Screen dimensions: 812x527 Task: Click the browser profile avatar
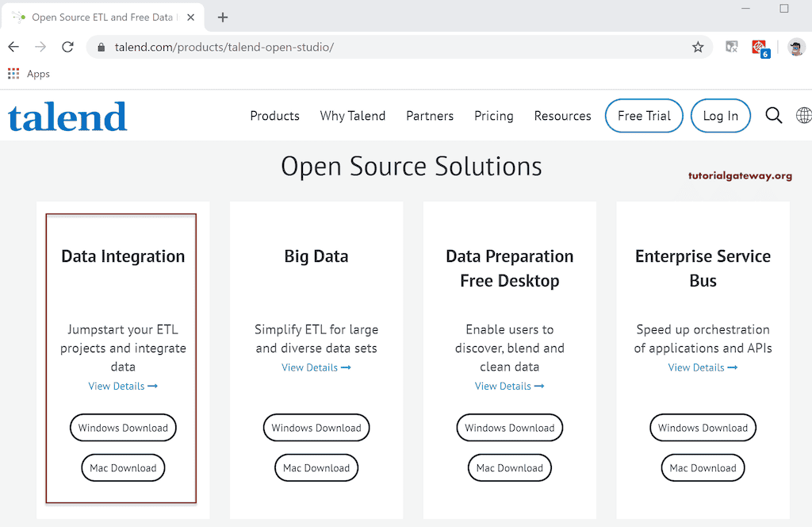(795, 47)
